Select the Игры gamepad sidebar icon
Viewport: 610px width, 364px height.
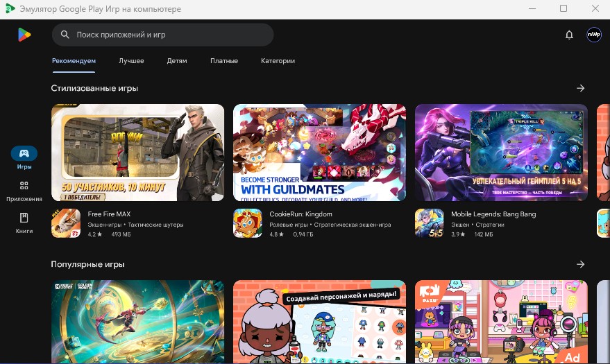coord(24,153)
